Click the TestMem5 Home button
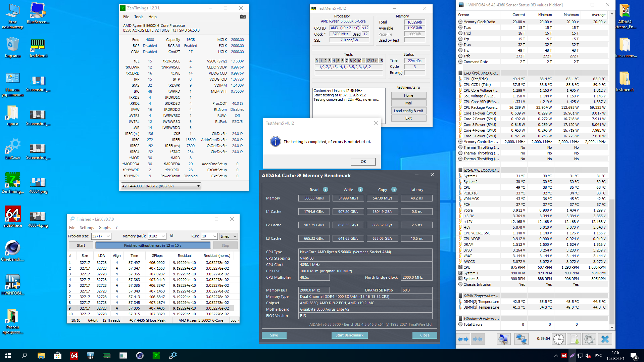 (x=408, y=95)
